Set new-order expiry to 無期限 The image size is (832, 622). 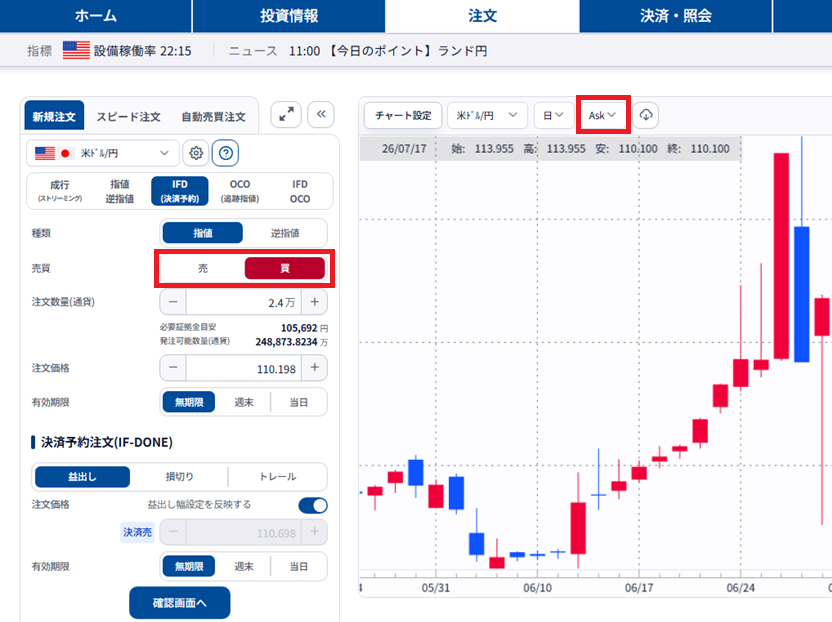pyautogui.click(x=189, y=402)
